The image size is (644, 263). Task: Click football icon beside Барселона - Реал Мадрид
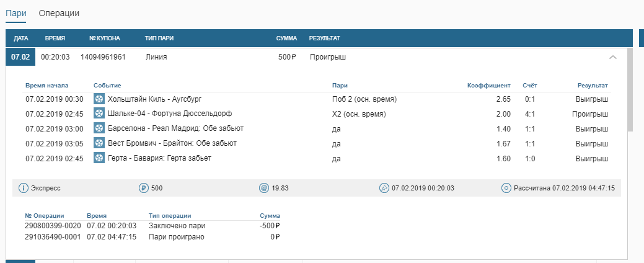click(99, 128)
